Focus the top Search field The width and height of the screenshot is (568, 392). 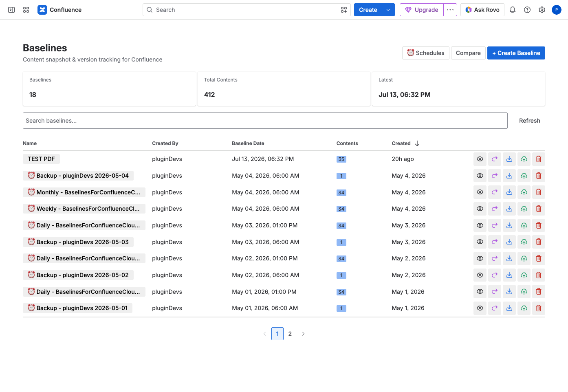click(247, 10)
